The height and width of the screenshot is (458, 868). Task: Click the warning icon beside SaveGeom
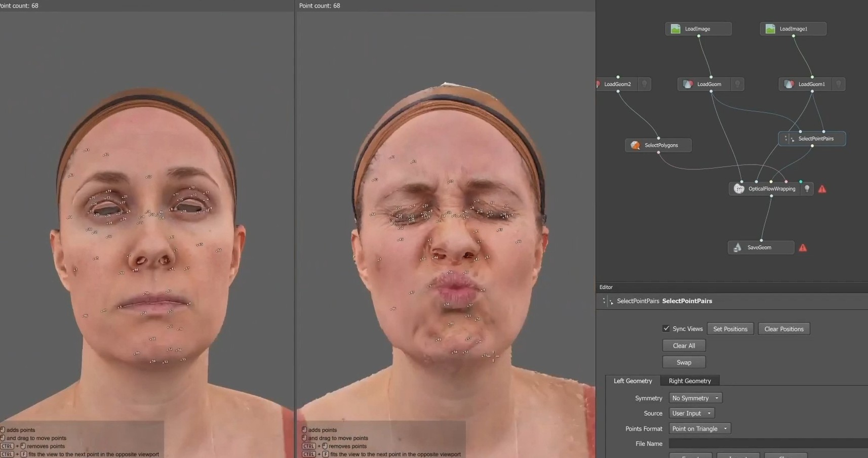coord(803,247)
